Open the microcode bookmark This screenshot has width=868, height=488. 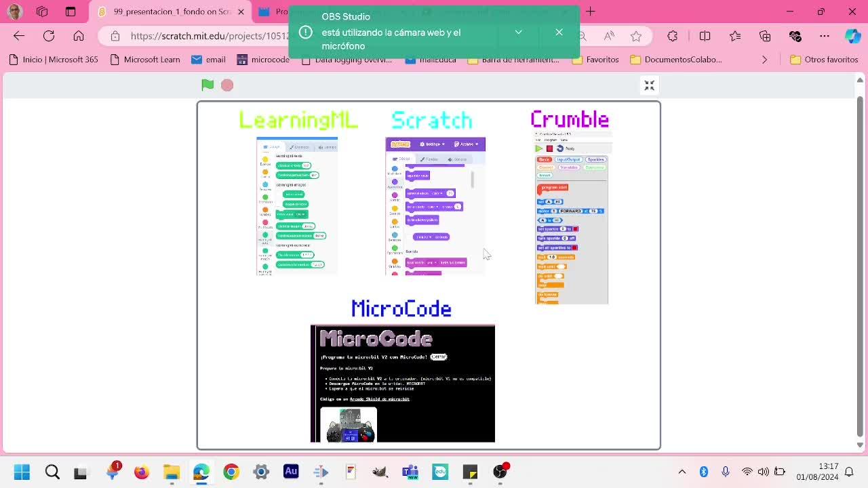tap(263, 60)
